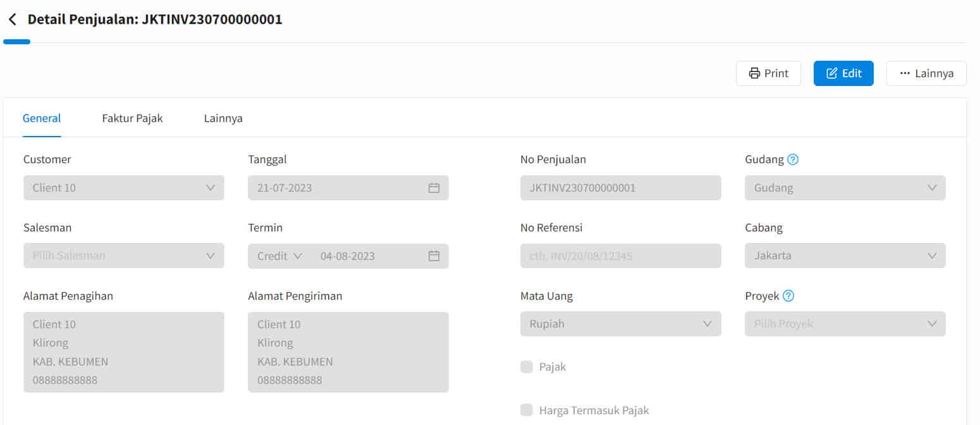Expand the Cabang dropdown showing Jakarta
This screenshot has width=980, height=425.
(x=845, y=256)
